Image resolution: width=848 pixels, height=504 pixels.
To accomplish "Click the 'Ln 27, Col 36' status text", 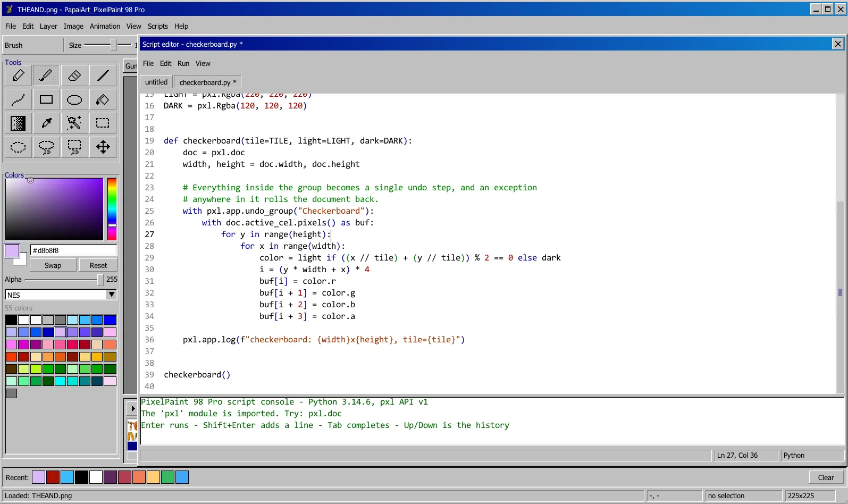I will [737, 456].
